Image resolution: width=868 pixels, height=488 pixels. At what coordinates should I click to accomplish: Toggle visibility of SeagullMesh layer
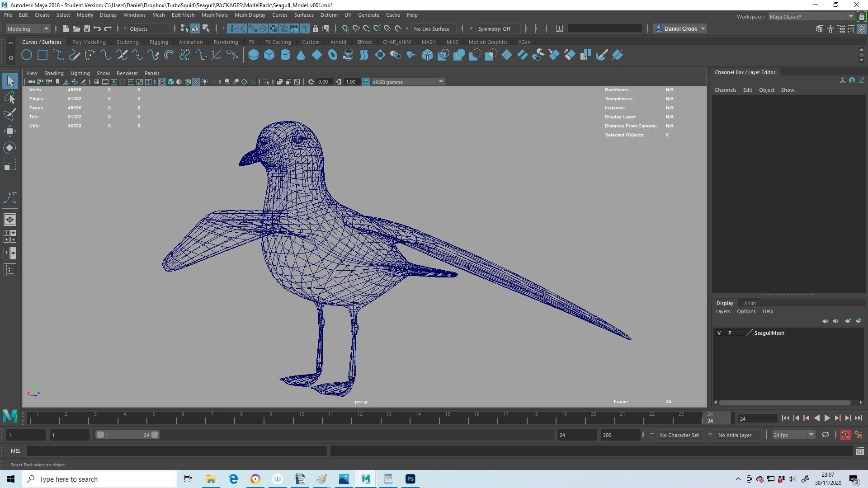(x=719, y=333)
